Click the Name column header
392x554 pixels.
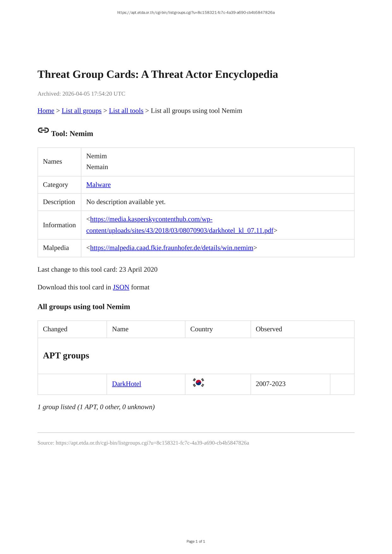click(120, 329)
